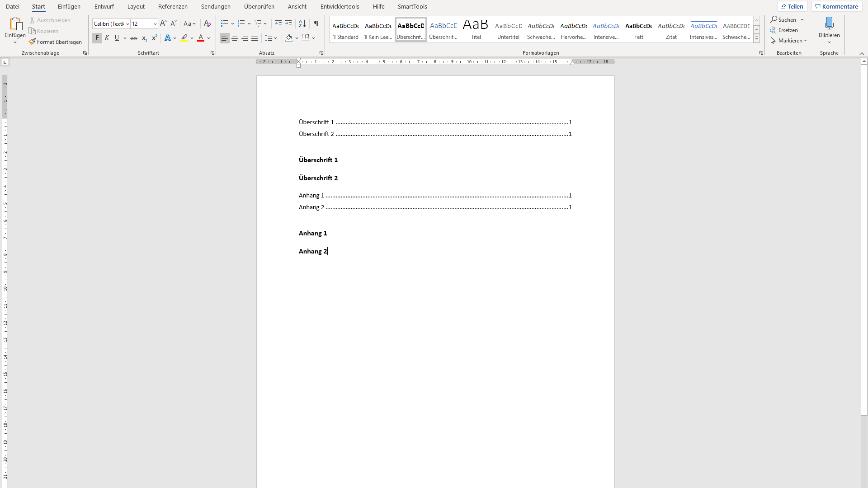Apply the Titel style
Image resolution: width=868 pixels, height=488 pixels.
(x=476, y=30)
